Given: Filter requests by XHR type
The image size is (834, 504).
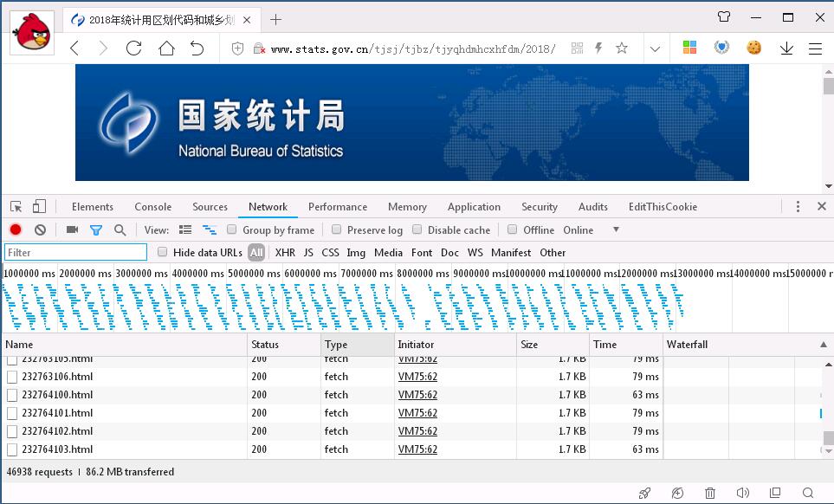Looking at the screenshot, I should coord(285,253).
